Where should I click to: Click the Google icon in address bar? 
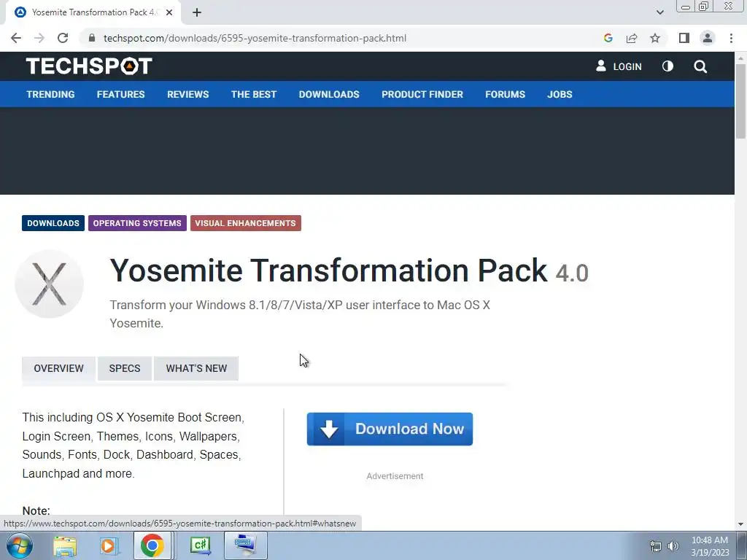(608, 38)
